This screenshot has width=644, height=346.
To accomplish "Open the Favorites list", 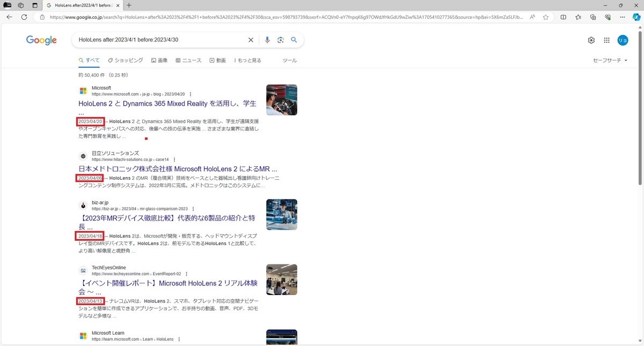I will pos(578,17).
